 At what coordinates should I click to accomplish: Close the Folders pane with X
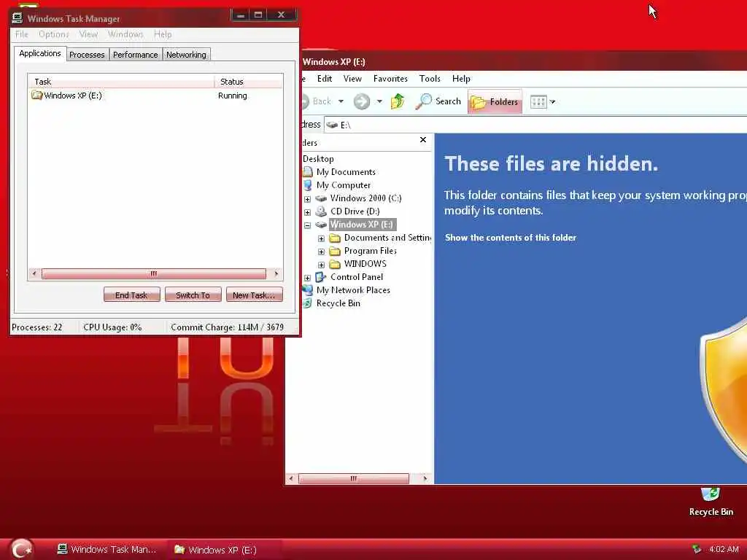422,139
